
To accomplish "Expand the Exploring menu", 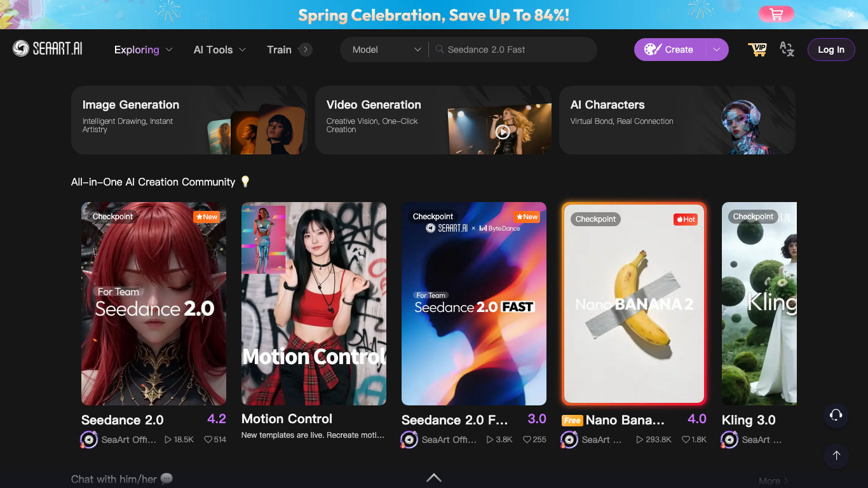I will click(143, 50).
